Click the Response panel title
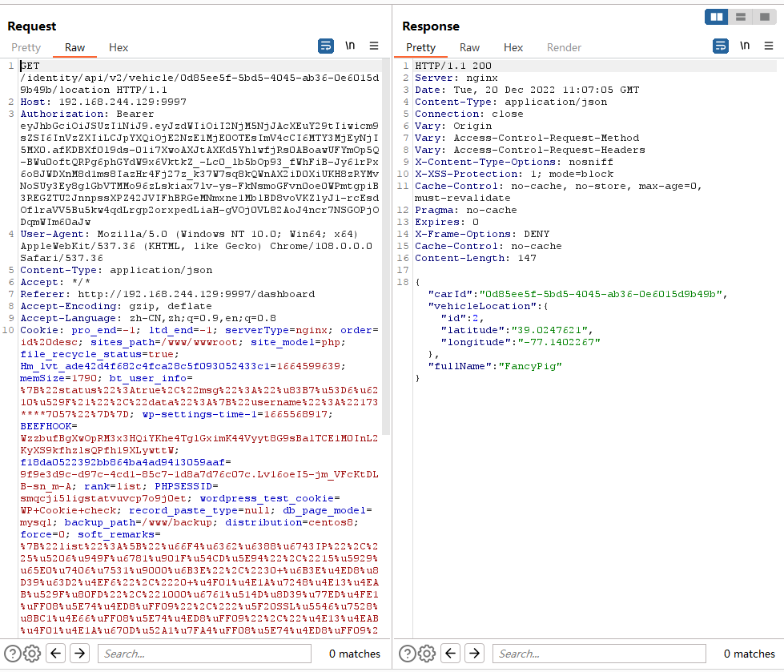Screen dimensions: 784x672 click(x=431, y=26)
